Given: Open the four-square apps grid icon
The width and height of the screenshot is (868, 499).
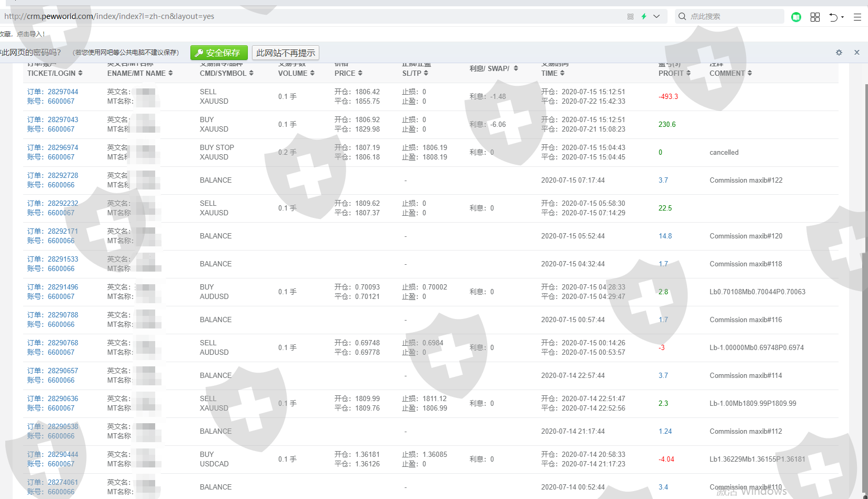Looking at the screenshot, I should [x=815, y=17].
